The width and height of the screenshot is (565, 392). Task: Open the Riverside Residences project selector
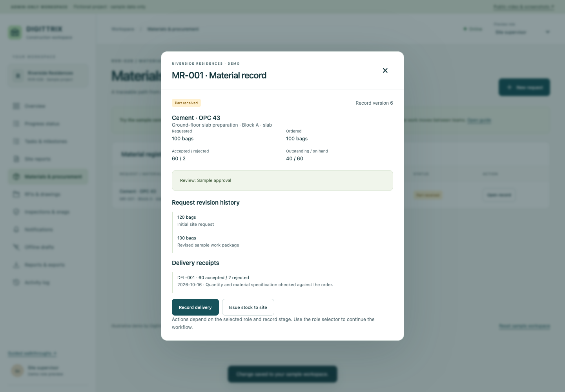click(48, 76)
